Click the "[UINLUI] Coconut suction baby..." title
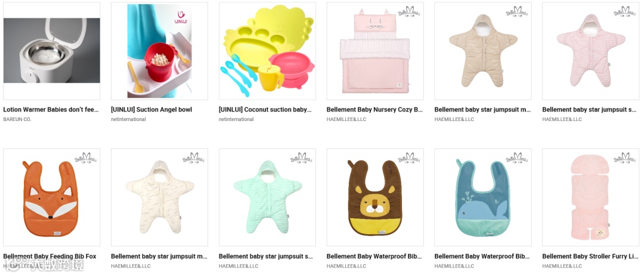The height and width of the screenshot is (276, 644). point(265,110)
